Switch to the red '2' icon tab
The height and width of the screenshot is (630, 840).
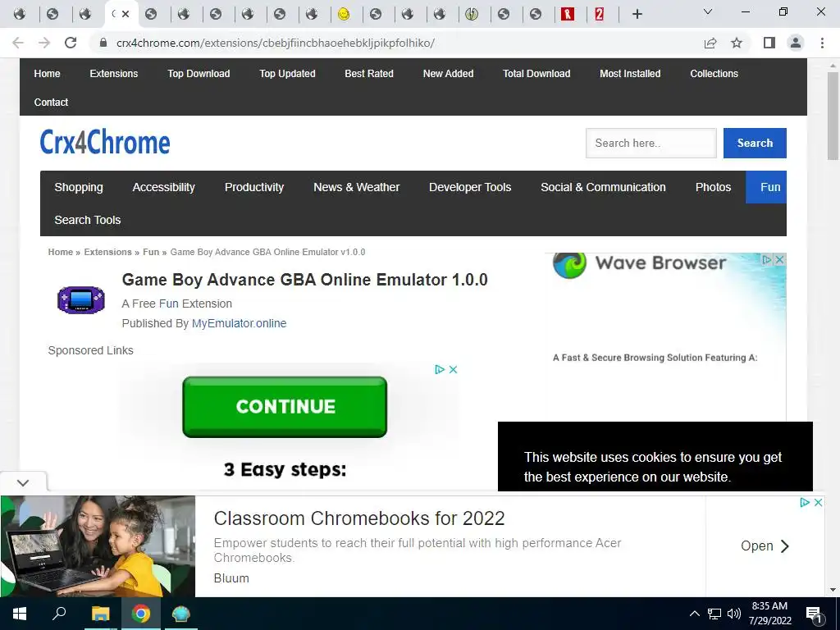click(x=600, y=14)
